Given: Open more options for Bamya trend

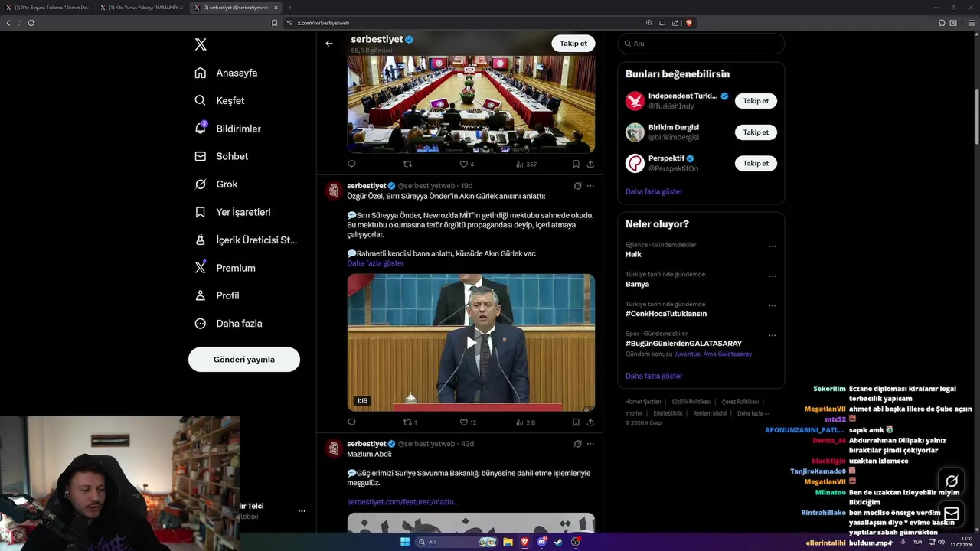Looking at the screenshot, I should (x=772, y=276).
